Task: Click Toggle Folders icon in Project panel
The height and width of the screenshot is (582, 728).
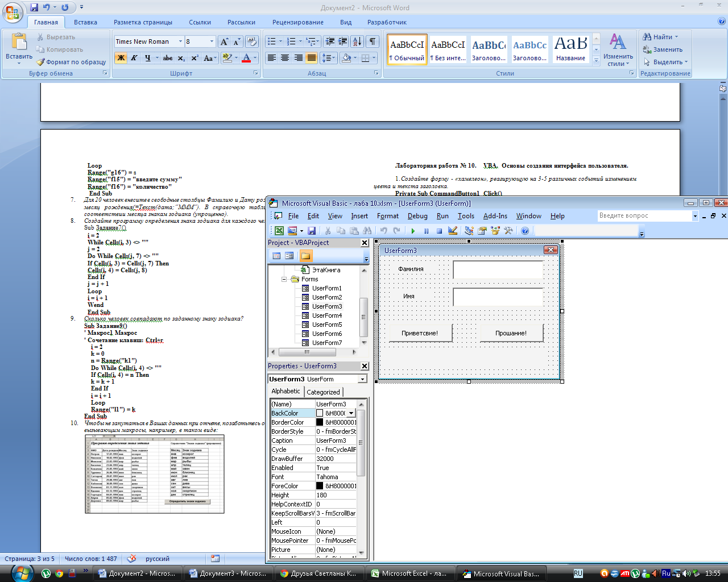Action: (306, 256)
